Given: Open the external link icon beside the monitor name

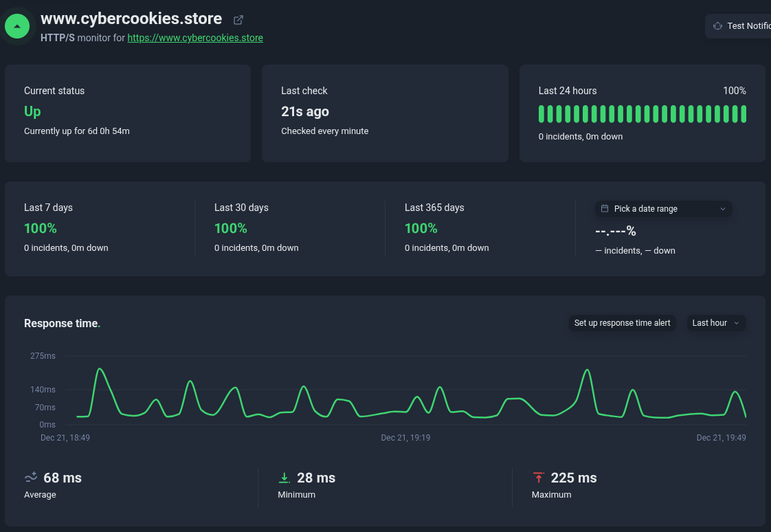Looking at the screenshot, I should click(238, 20).
